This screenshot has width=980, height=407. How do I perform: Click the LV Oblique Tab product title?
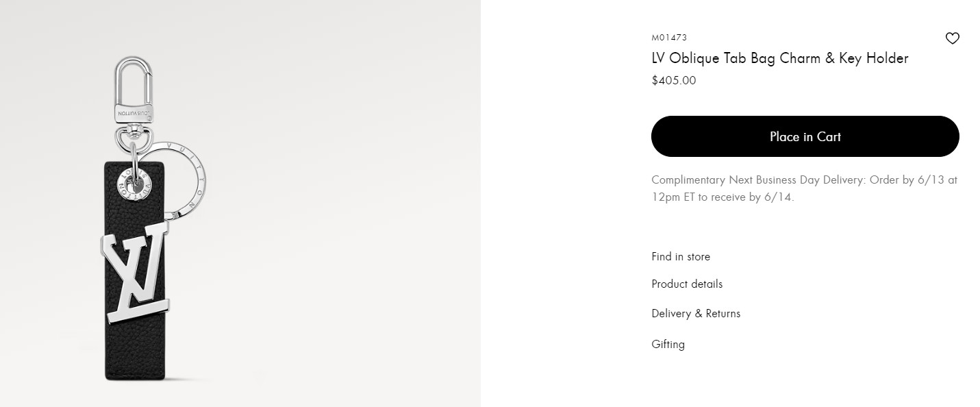[x=779, y=59]
